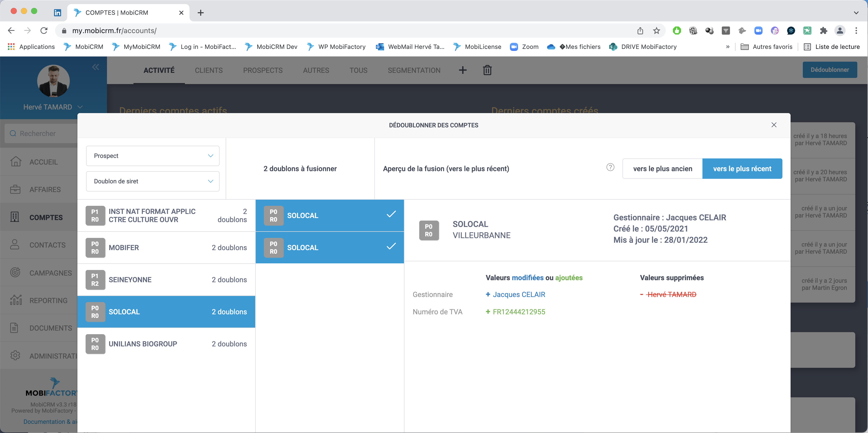This screenshot has width=868, height=433.
Task: Open the Zoom bookmark
Action: tap(524, 47)
